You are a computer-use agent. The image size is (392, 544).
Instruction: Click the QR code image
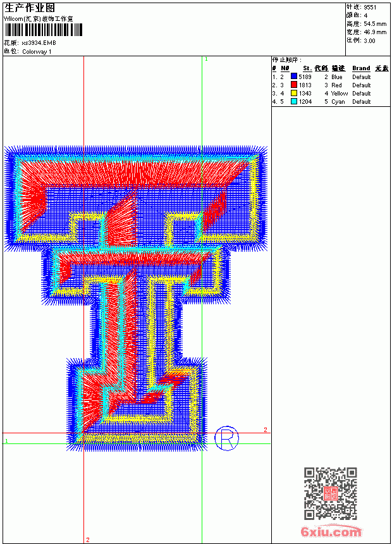331,493
